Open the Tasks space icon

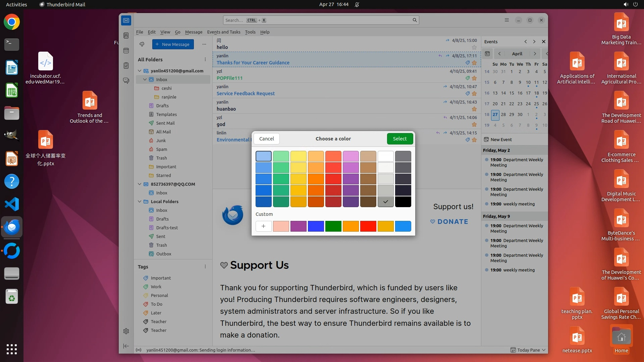[126, 66]
